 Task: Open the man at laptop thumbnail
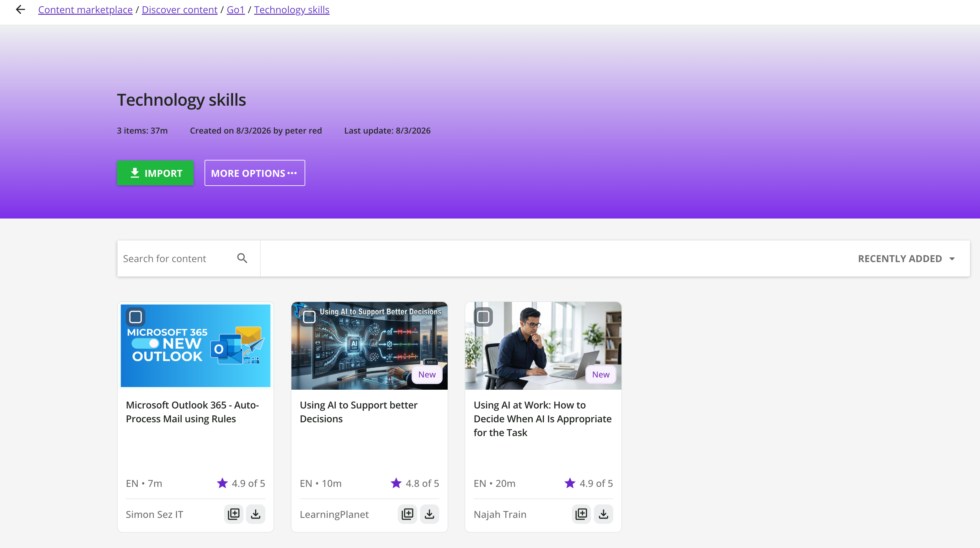tap(543, 346)
